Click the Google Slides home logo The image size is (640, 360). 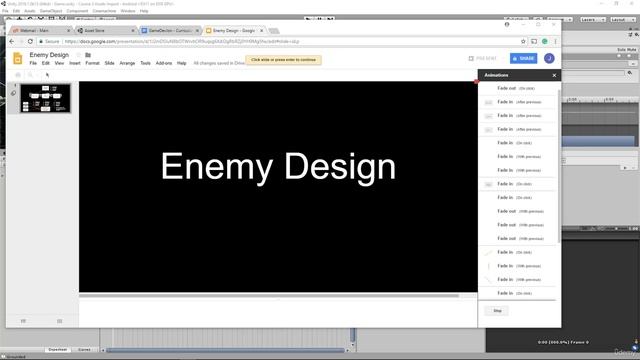[x=18, y=58]
